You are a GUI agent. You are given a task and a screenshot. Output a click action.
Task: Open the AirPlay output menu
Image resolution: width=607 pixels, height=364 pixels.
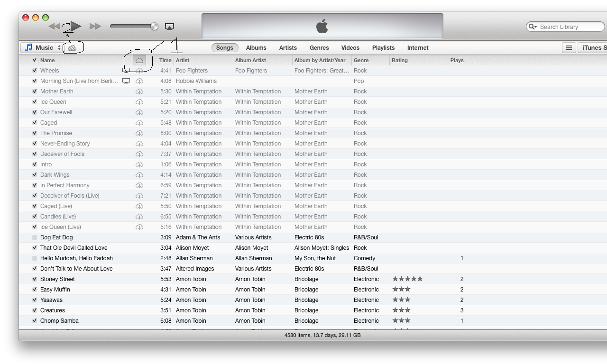[169, 27]
